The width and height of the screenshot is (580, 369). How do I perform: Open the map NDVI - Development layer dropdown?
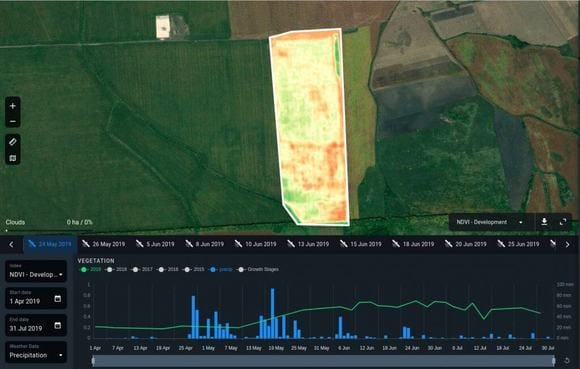coord(490,222)
